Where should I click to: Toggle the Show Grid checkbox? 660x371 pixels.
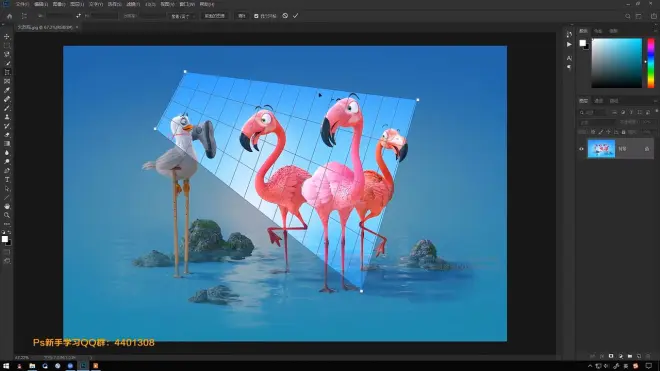(x=256, y=16)
